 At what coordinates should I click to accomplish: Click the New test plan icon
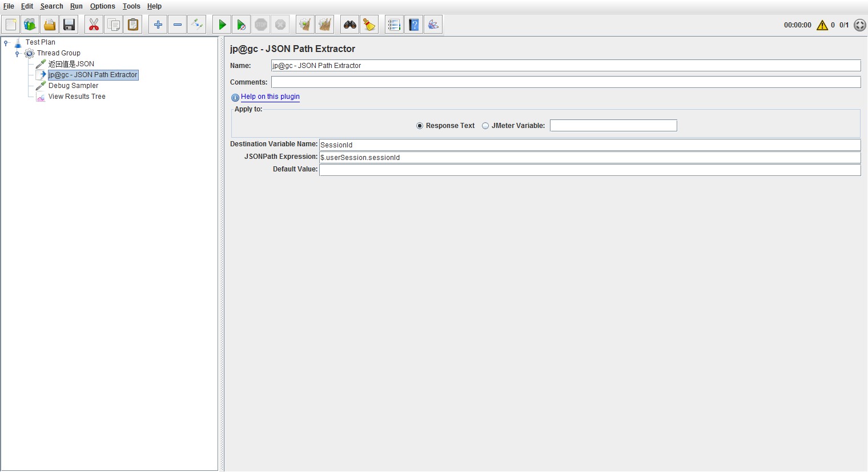11,25
